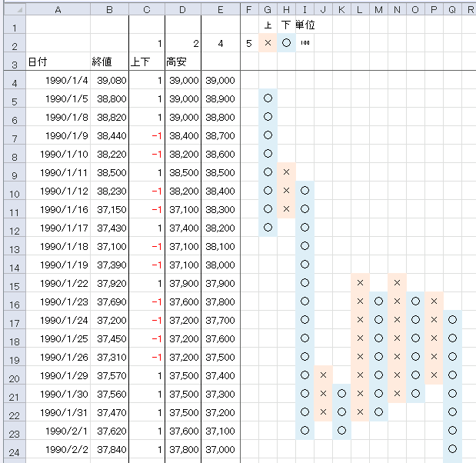
Task: Click the 日付 header cell
Action: coord(58,62)
